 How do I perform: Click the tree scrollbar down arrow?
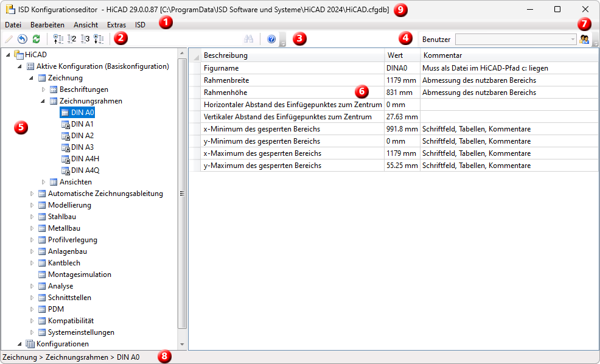point(182,345)
